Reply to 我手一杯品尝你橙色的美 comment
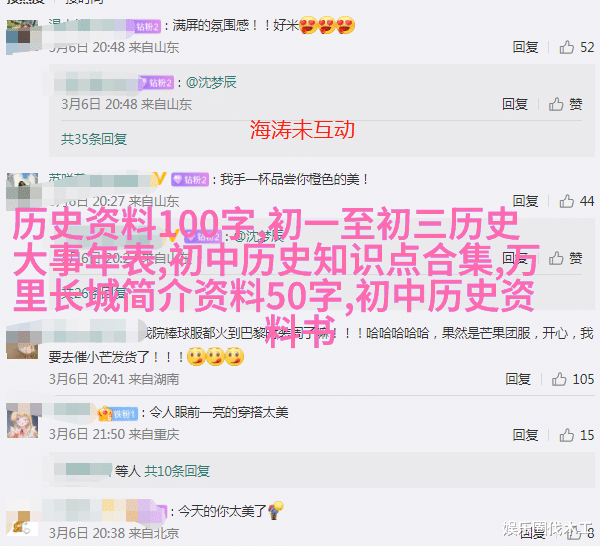Screen dimensions: 600x546 pos(525,201)
